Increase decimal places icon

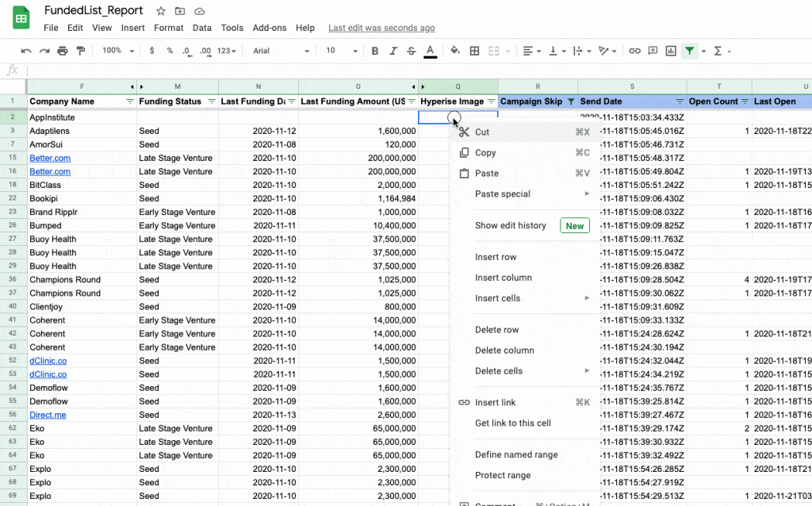coord(205,51)
